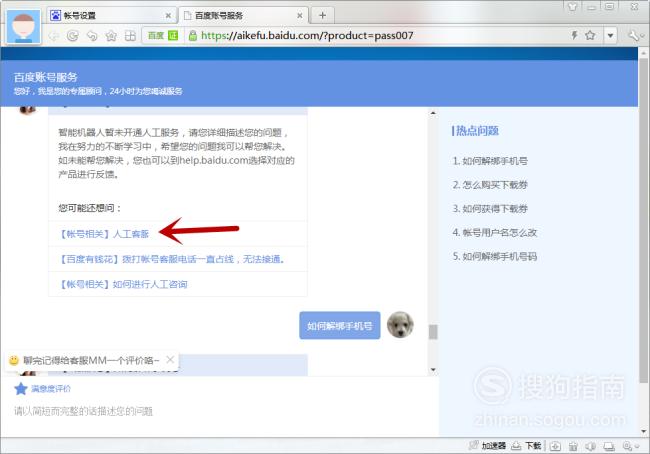Select hot question 1. 如何解绑手机号
This screenshot has height=454, width=650.
point(490,161)
